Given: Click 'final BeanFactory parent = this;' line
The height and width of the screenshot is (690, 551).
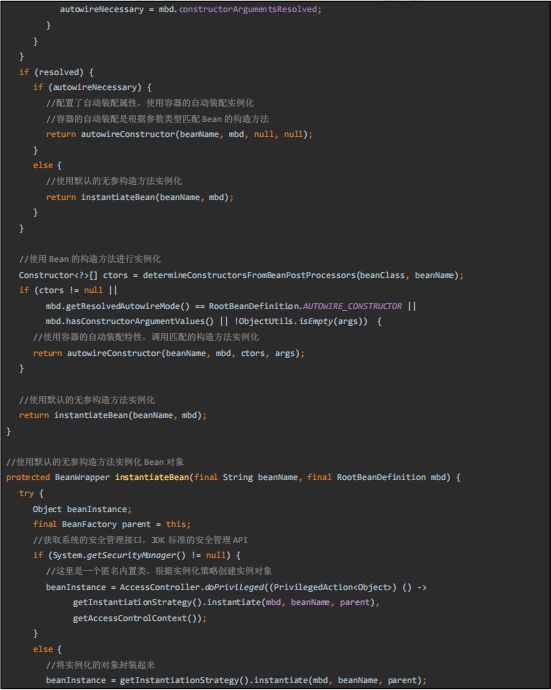Looking at the screenshot, I should [x=112, y=524].
